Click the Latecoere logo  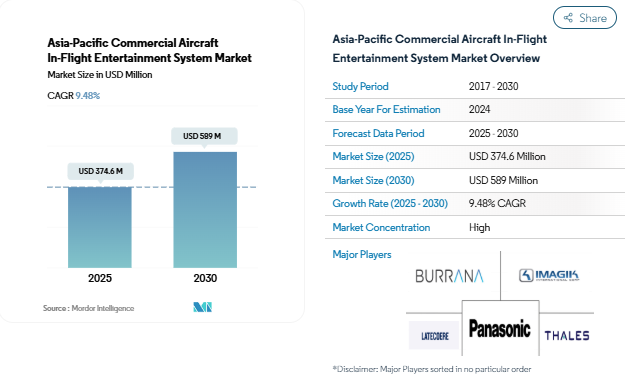[434, 336]
